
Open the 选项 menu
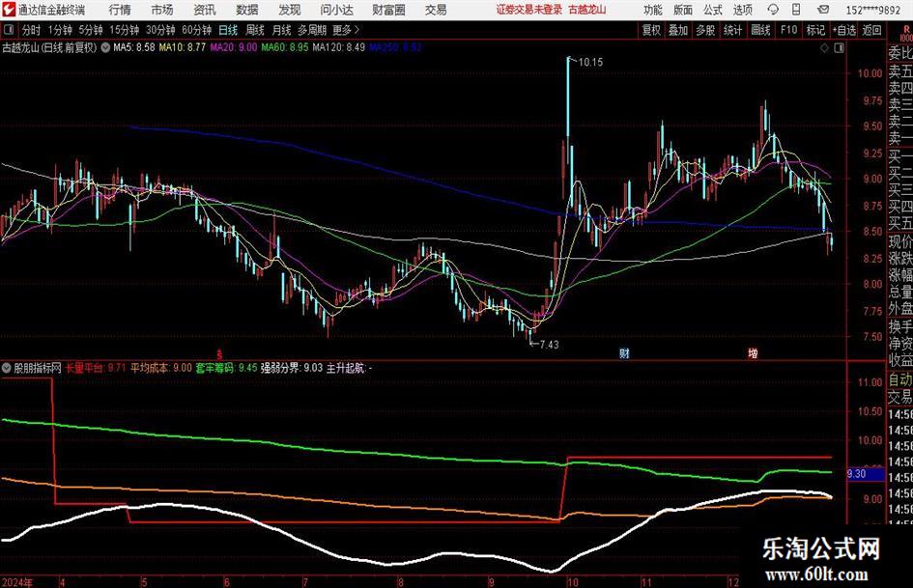coord(742,10)
